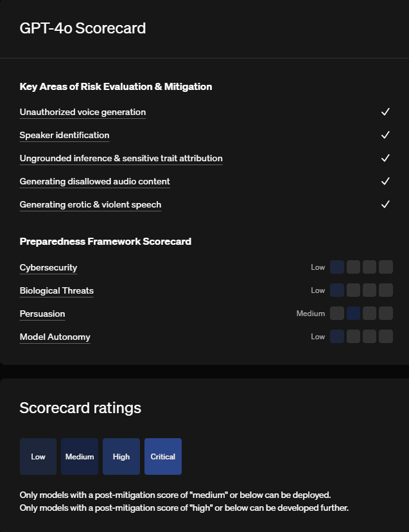Click checkmark beside Ungrounded inference row

pos(385,158)
